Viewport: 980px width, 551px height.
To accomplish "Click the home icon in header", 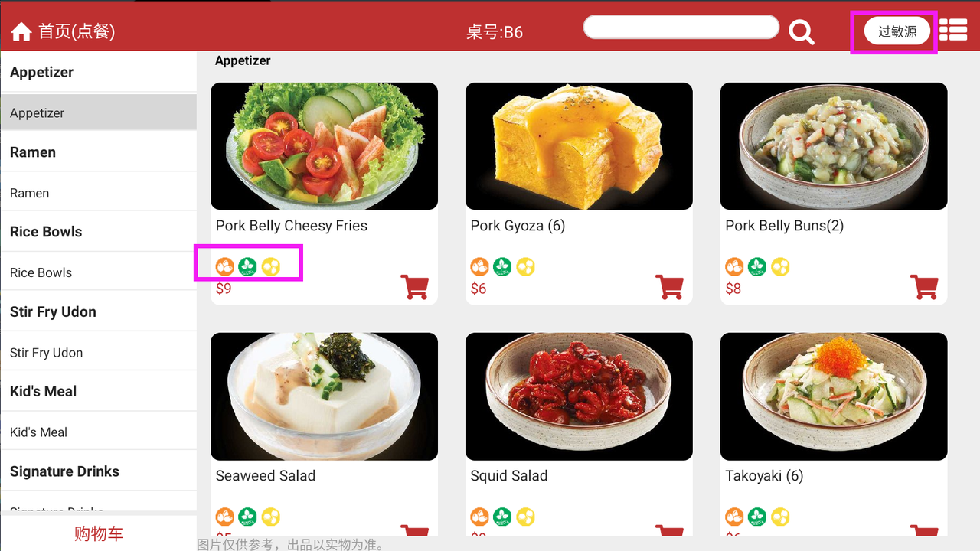I will point(21,31).
